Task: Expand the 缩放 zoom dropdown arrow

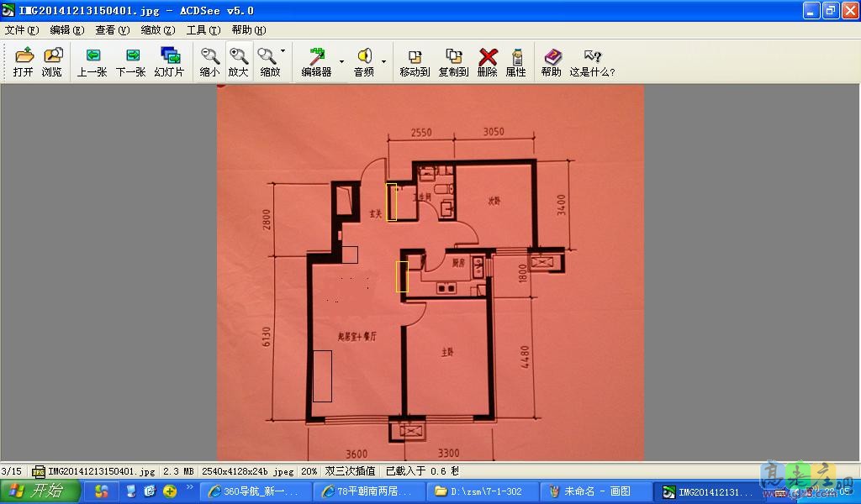Action: point(283,51)
